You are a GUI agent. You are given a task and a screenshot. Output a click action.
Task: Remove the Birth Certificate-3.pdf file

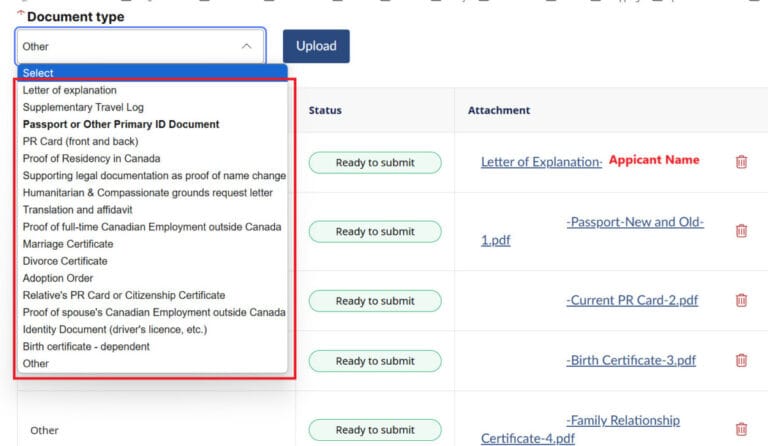741,360
